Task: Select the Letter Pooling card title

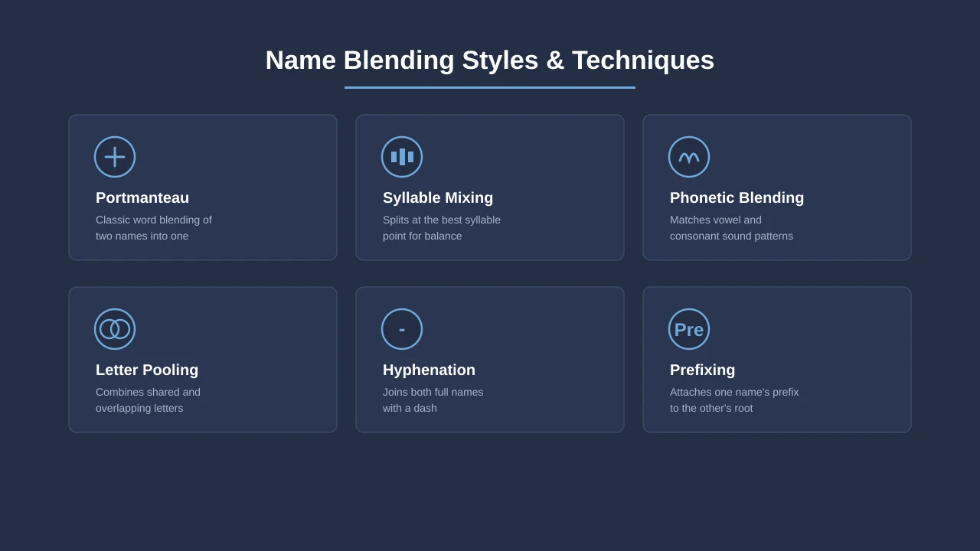Action: [147, 370]
